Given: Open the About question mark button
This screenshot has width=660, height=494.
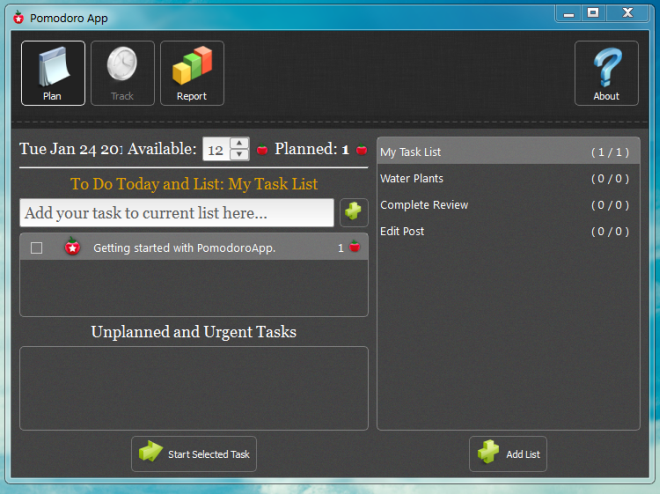Looking at the screenshot, I should 606,73.
